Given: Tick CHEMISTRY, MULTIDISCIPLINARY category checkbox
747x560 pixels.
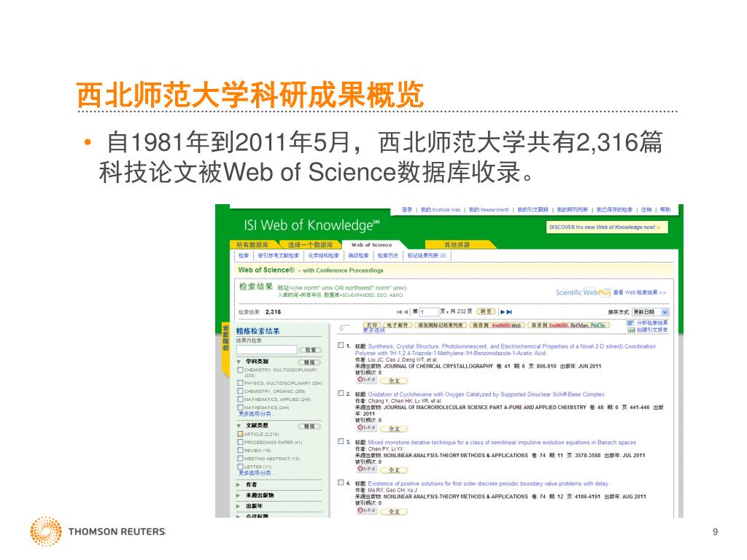Looking at the screenshot, I should pos(240,370).
